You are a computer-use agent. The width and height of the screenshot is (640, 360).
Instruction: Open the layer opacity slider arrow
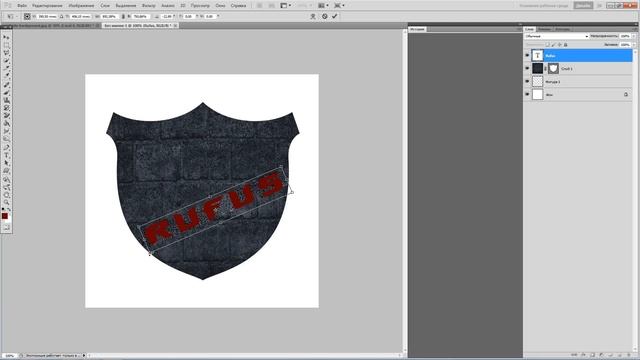(634, 36)
